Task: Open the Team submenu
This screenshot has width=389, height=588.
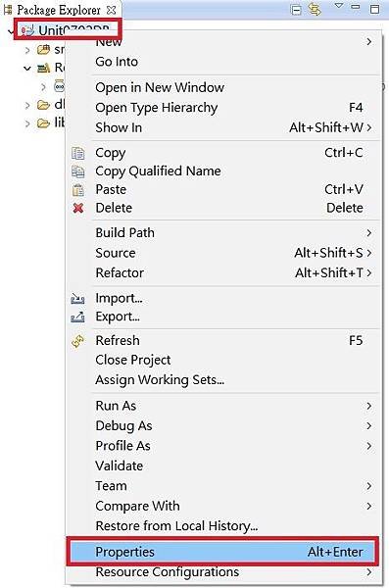Action: click(223, 486)
